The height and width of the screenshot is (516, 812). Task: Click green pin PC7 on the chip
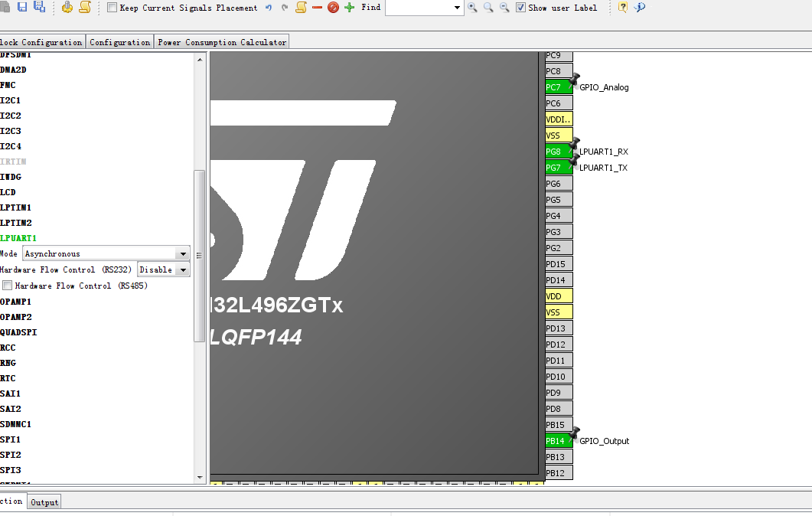(x=559, y=87)
